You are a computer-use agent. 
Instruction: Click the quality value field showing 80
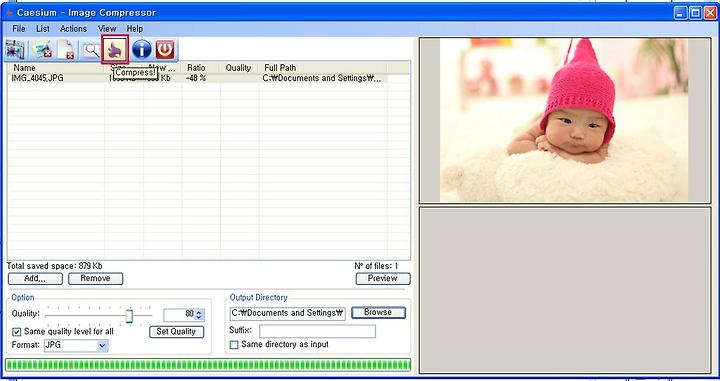179,314
